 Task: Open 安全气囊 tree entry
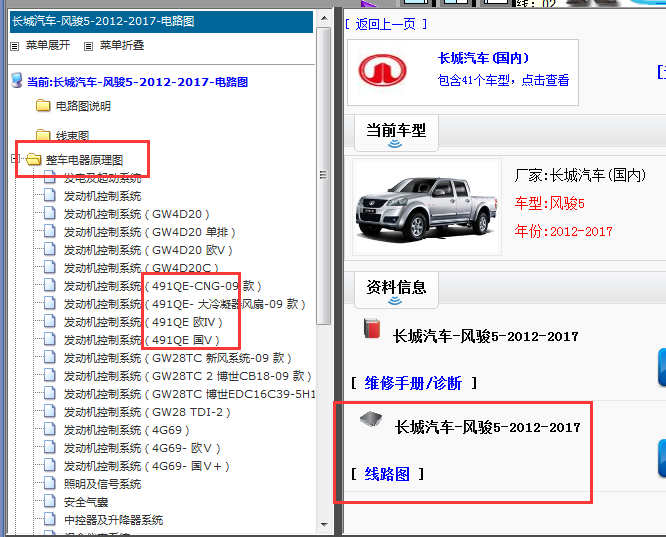pyautogui.click(x=86, y=502)
